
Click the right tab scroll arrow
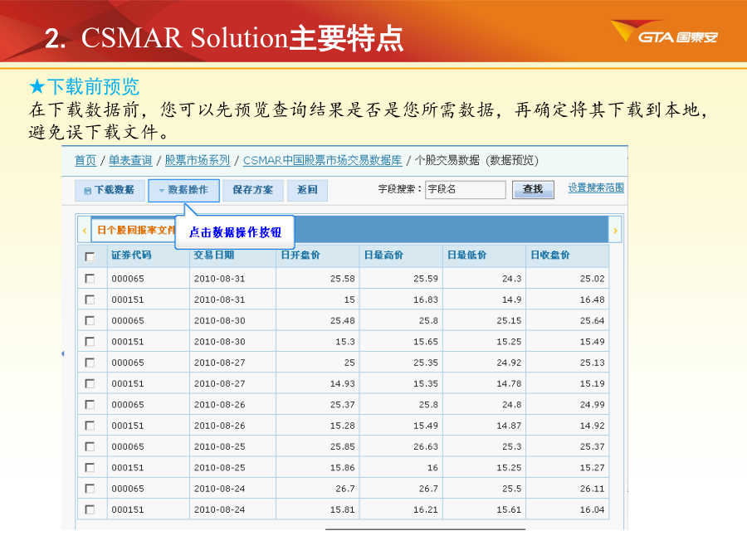(x=615, y=231)
